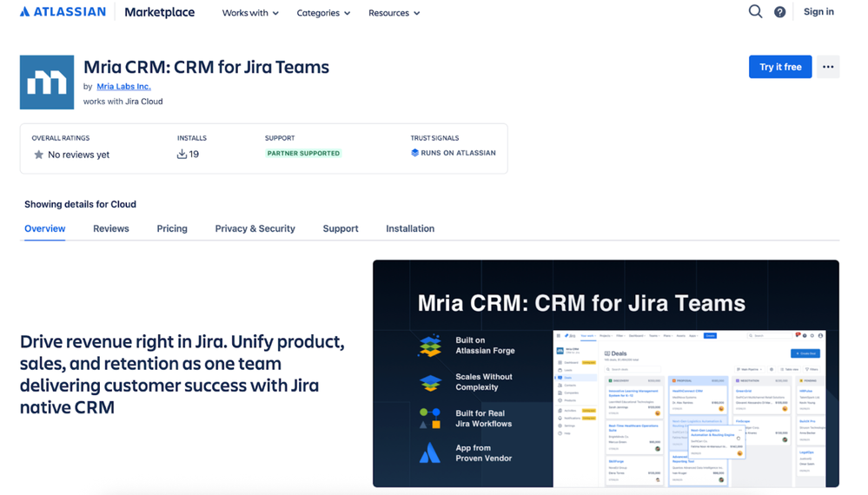Click the Runs on Atlassian label
The height and width of the screenshot is (495, 868).
click(459, 153)
